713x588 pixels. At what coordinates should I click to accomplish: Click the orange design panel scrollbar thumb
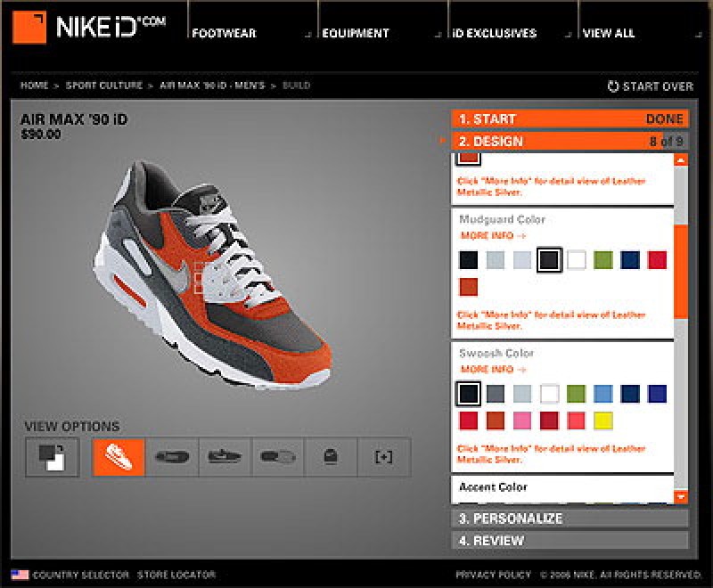[681, 272]
